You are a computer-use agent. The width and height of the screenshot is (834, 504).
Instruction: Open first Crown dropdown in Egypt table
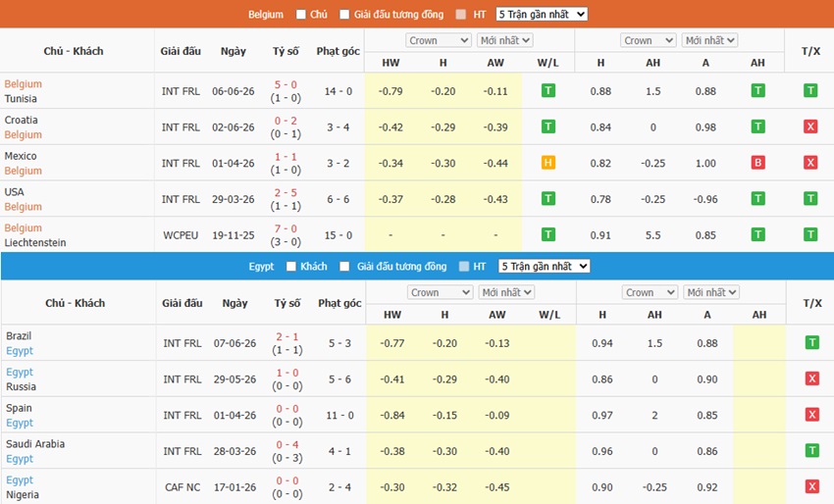[441, 292]
